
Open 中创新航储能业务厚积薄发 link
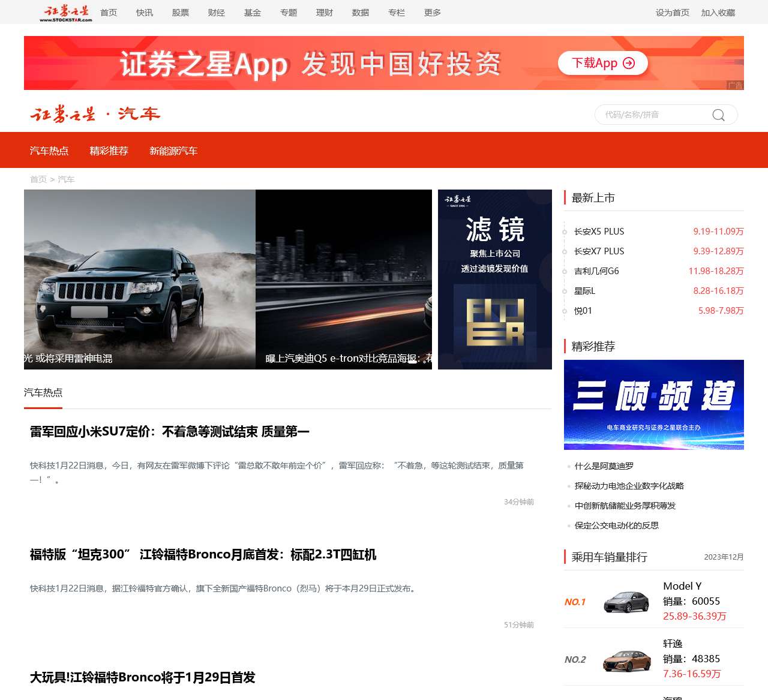click(x=625, y=506)
